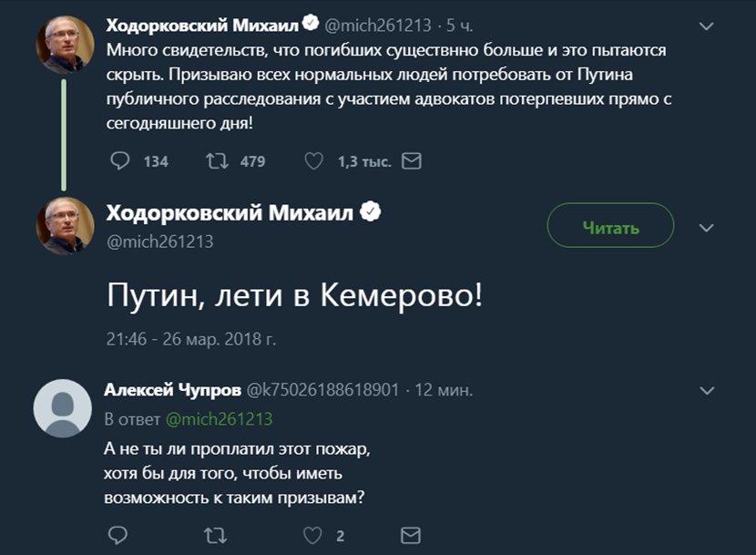Click Алексей Чупров's default gray avatar
Image resolution: width=756 pixels, height=555 pixels.
coord(63,407)
